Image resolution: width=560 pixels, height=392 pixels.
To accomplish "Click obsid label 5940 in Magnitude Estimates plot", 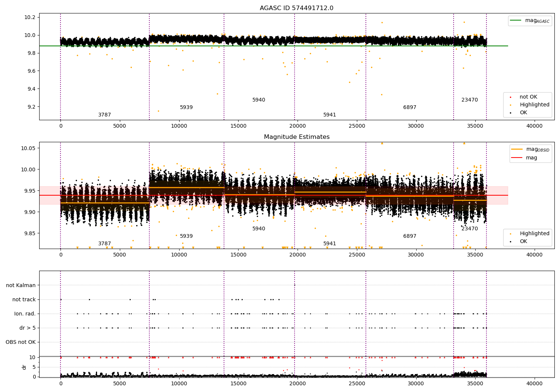I will [x=259, y=229].
